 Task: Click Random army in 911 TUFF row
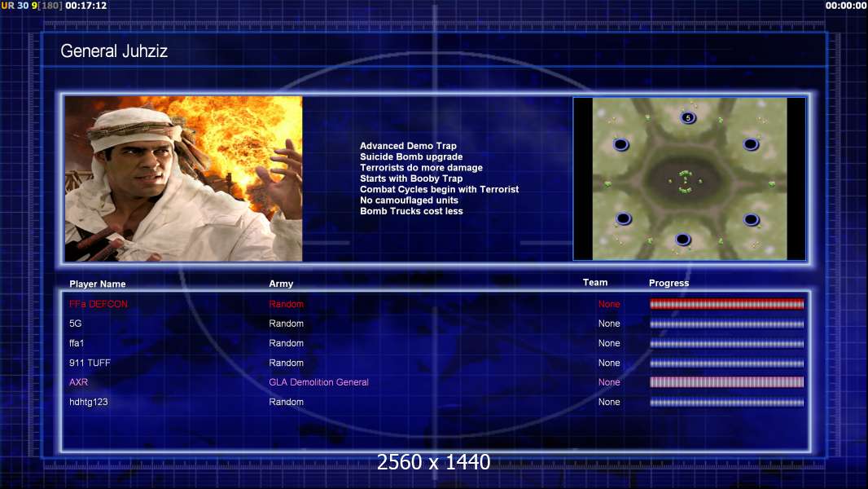point(286,363)
